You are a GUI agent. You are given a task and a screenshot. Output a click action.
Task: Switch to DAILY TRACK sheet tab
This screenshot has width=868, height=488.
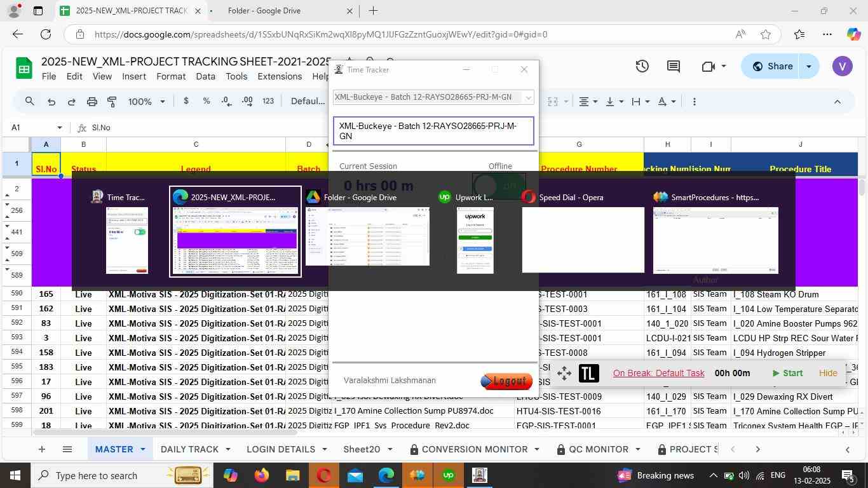tap(189, 449)
